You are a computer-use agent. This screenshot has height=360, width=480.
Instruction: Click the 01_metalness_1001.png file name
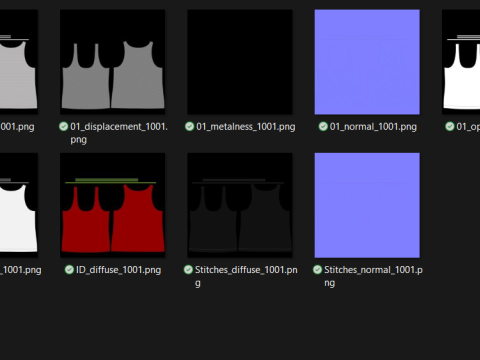coord(246,127)
